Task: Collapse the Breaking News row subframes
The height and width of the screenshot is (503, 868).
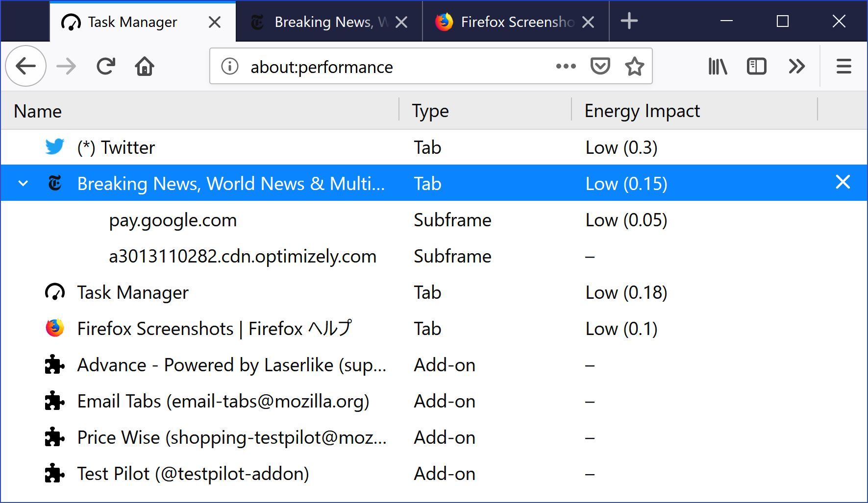Action: [x=23, y=184]
